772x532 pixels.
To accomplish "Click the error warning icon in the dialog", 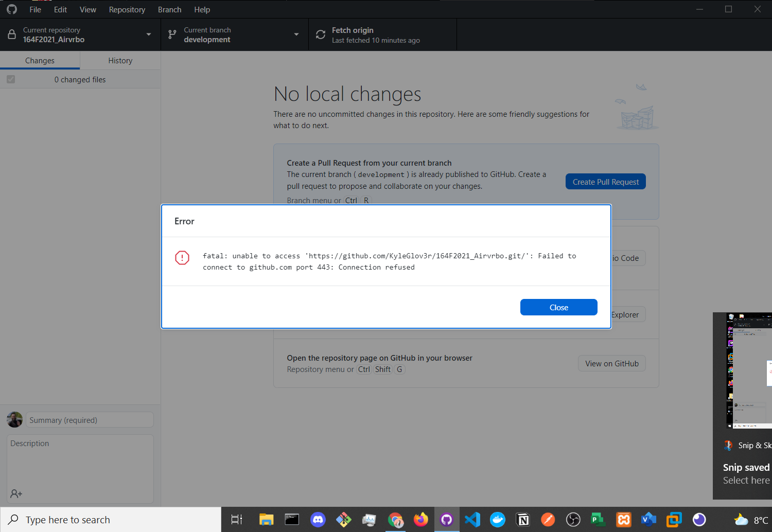I will 182,258.
